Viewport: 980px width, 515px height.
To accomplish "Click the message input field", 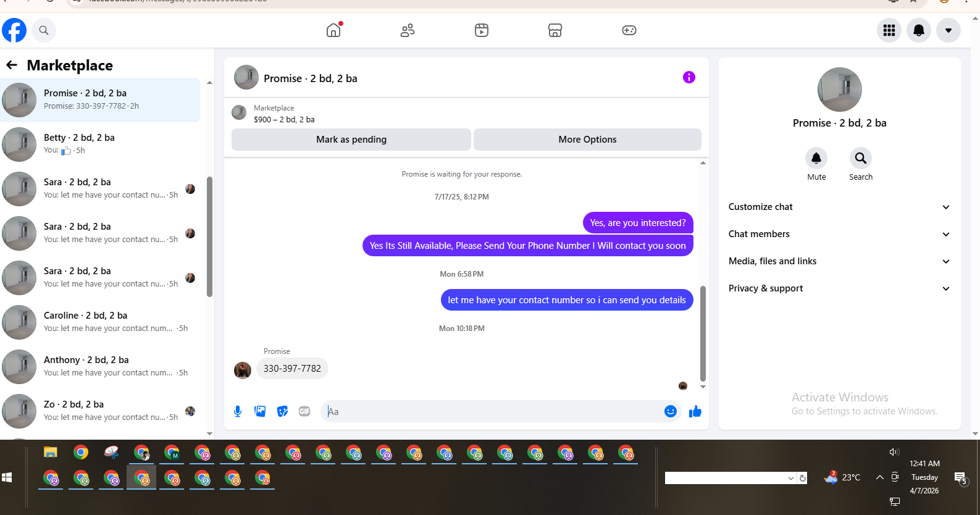I will click(493, 411).
